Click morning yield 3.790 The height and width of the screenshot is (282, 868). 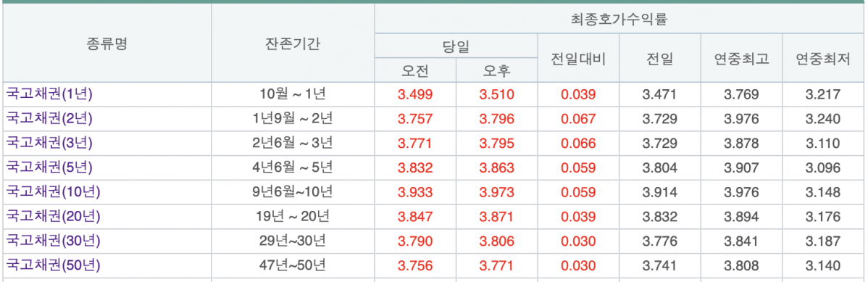pos(415,241)
